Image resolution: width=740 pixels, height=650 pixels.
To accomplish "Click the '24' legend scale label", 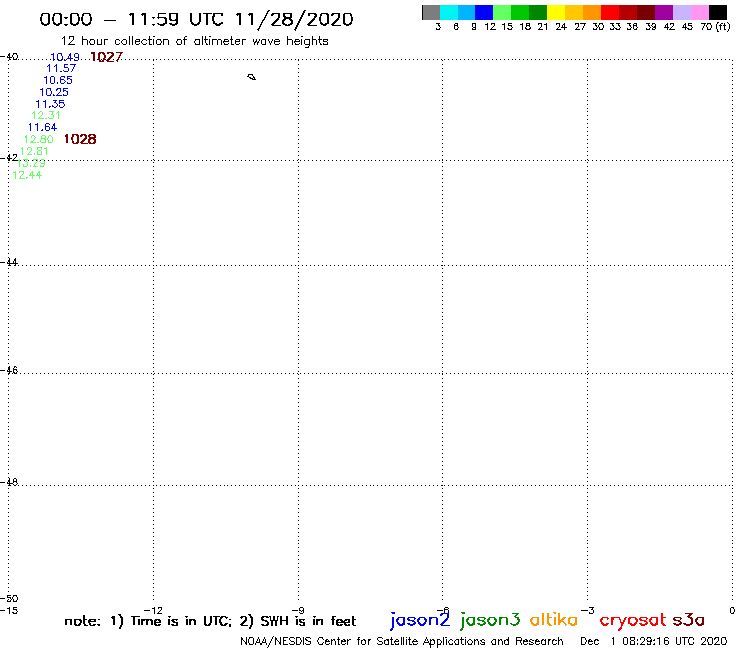I will point(561,26).
